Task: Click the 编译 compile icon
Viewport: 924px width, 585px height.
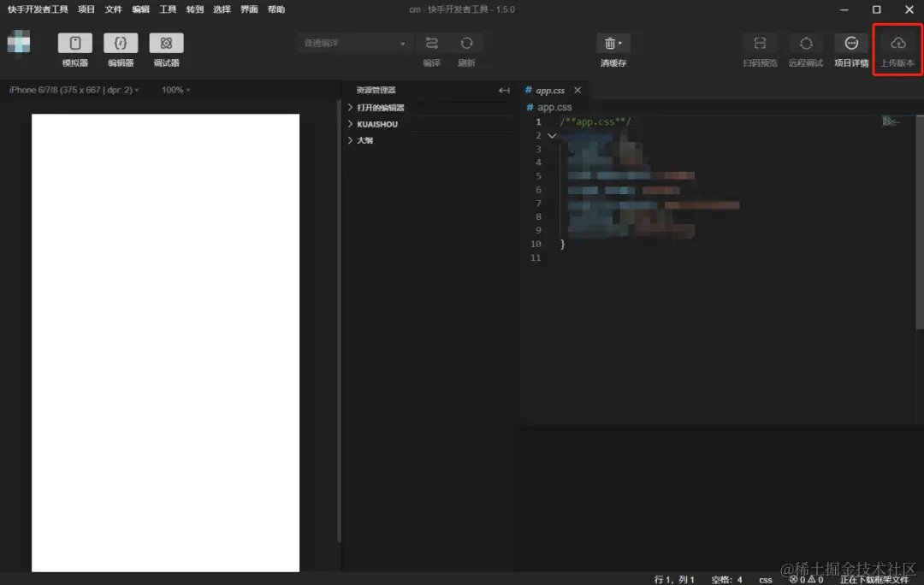Action: coord(431,43)
